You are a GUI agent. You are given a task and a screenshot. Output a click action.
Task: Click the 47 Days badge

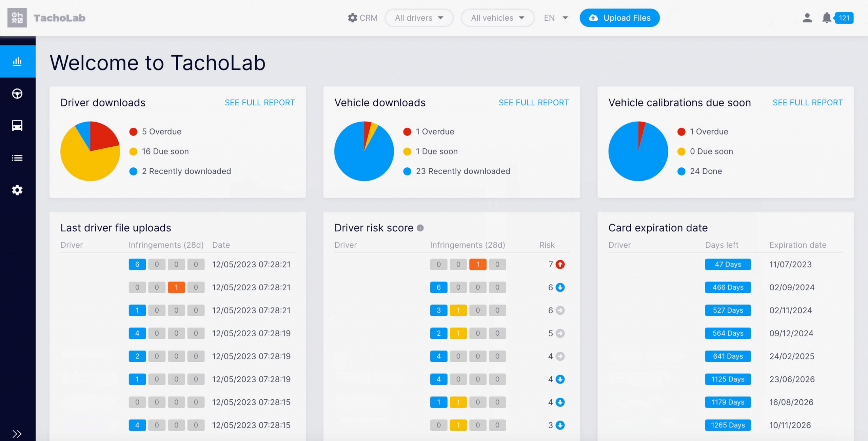pyautogui.click(x=728, y=264)
